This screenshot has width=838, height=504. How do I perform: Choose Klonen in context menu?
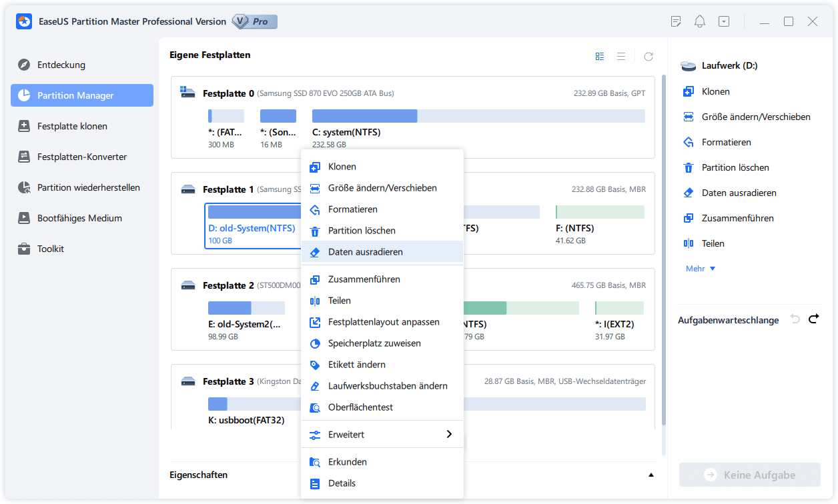382,167
